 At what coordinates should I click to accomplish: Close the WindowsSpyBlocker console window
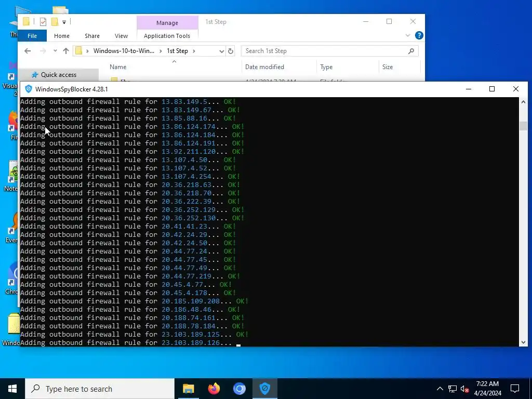click(516, 89)
